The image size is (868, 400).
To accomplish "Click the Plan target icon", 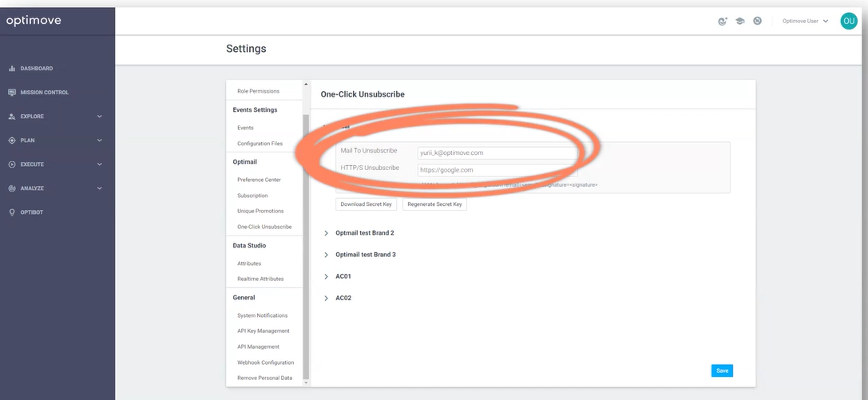I will tap(12, 141).
